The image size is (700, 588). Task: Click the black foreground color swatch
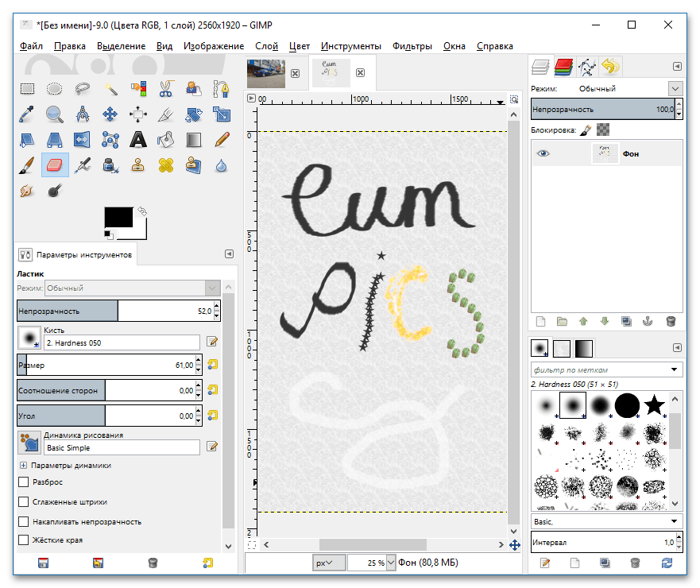[x=118, y=217]
